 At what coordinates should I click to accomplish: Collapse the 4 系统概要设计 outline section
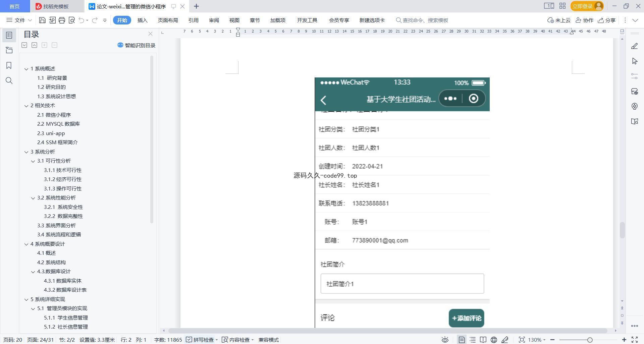[x=26, y=244]
